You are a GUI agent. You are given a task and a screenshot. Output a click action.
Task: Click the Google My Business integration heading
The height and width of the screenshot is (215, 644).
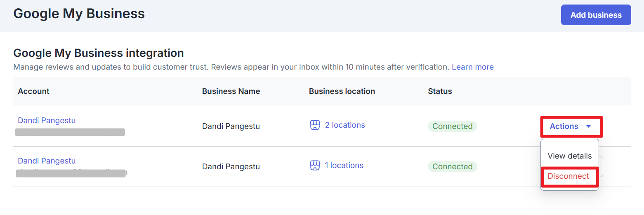[98, 53]
